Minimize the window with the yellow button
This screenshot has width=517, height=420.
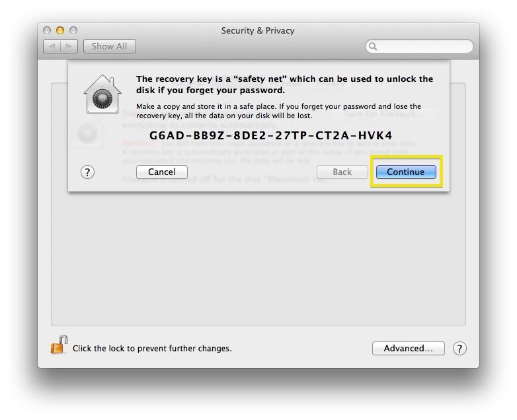pos(60,30)
